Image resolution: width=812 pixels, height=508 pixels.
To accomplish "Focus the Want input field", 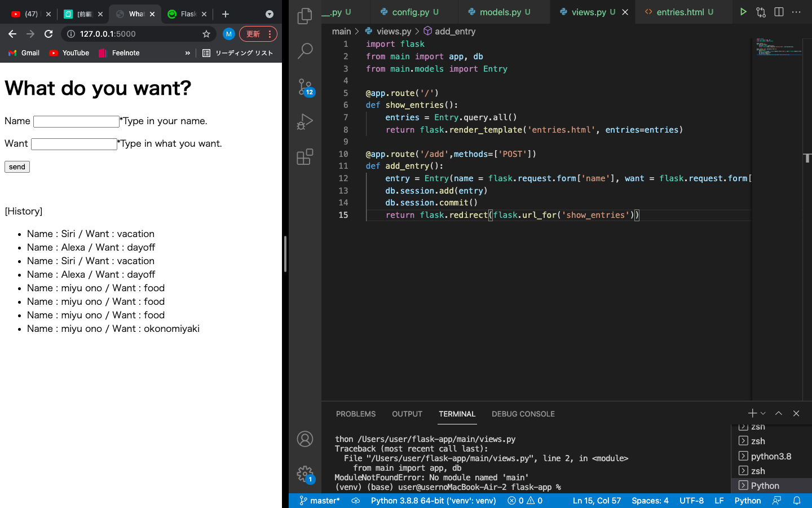I will click(x=74, y=144).
